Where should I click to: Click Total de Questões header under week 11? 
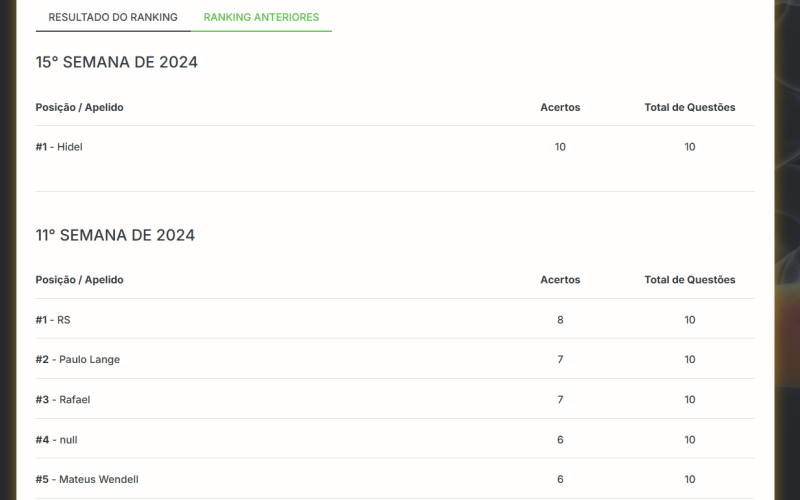pyautogui.click(x=690, y=280)
